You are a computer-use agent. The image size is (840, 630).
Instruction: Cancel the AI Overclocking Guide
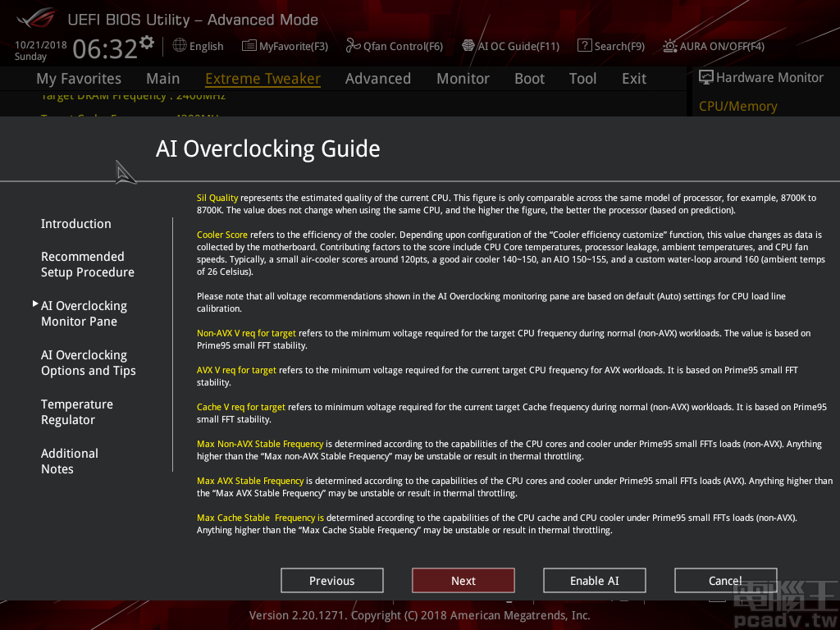[x=726, y=581]
